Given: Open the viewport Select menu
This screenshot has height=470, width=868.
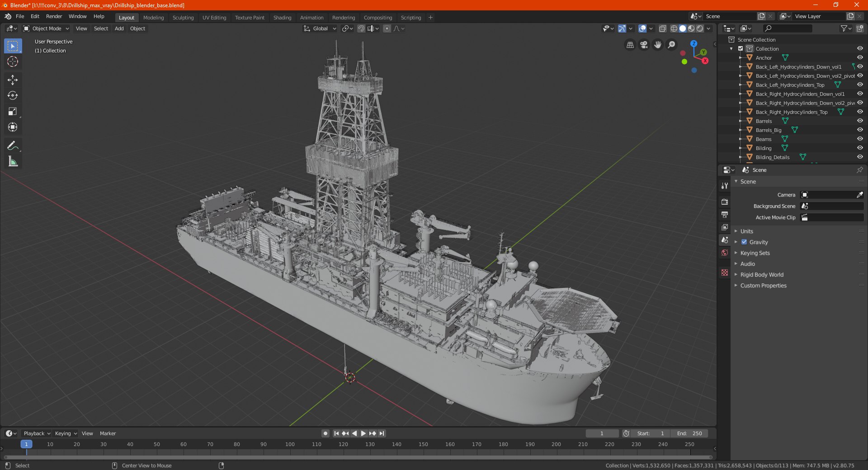Looking at the screenshot, I should pyautogui.click(x=101, y=28).
